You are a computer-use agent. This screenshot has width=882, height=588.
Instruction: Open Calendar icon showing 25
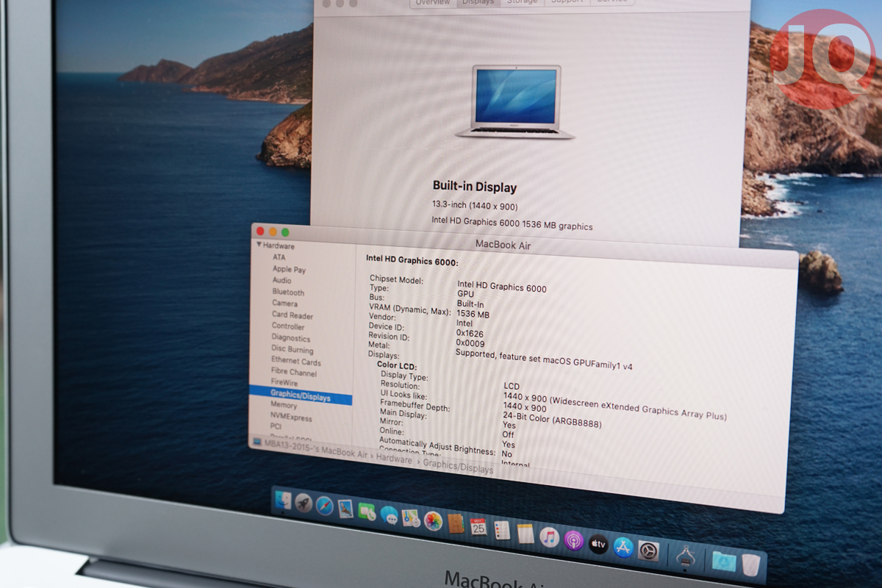click(478, 526)
